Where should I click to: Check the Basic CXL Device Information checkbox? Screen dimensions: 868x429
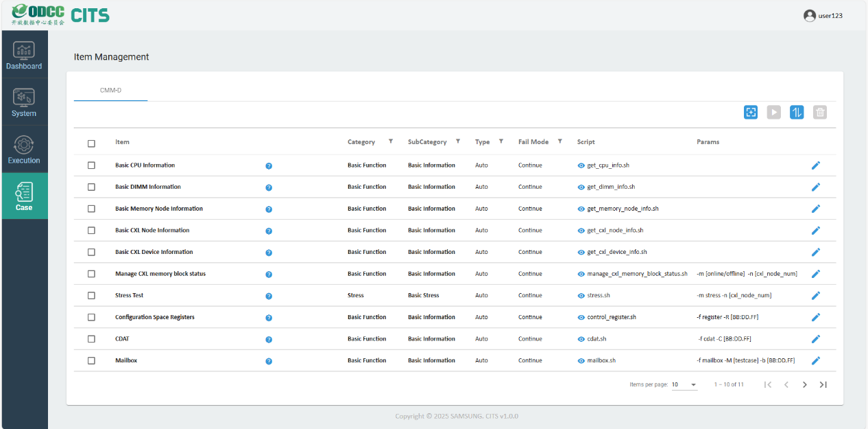[x=91, y=252]
